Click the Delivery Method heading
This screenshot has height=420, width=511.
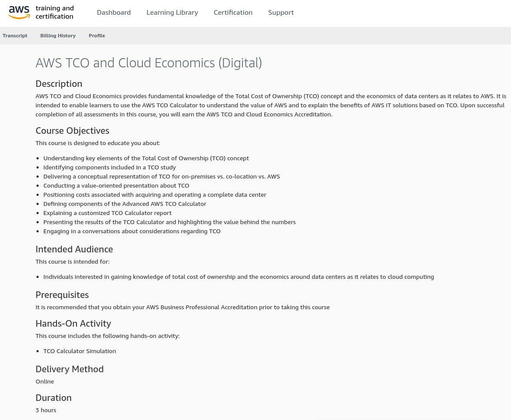(70, 369)
